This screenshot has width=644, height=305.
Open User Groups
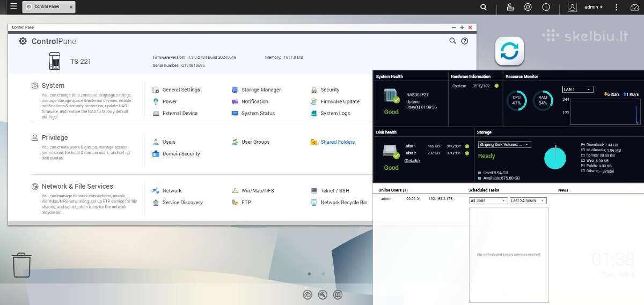click(x=251, y=142)
